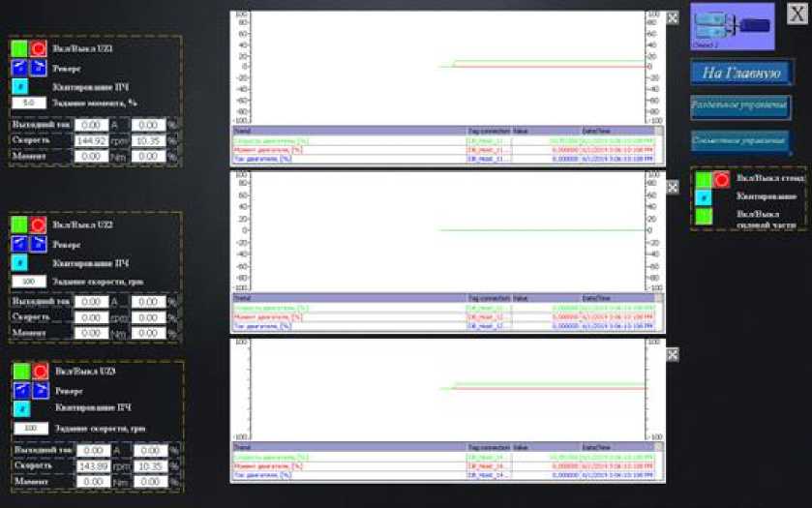812x508 pixels.
Task: Select UZ3 Выходной ток value in amperes
Action: 94,451
